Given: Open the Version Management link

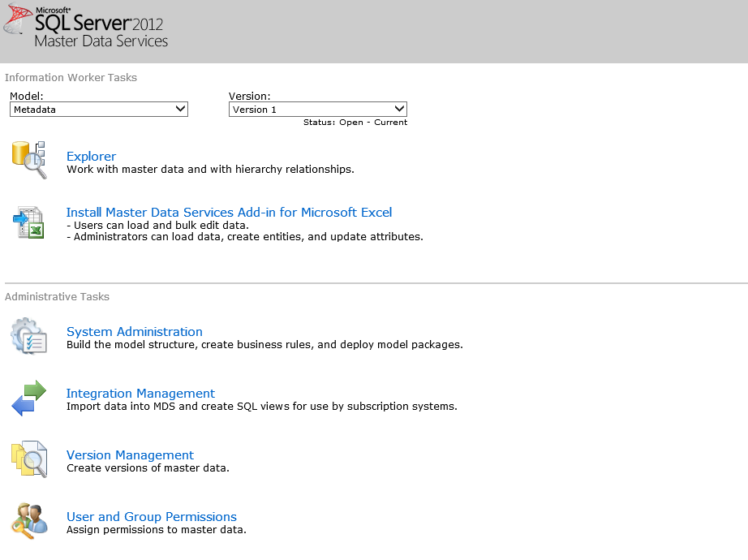Looking at the screenshot, I should click(131, 454).
